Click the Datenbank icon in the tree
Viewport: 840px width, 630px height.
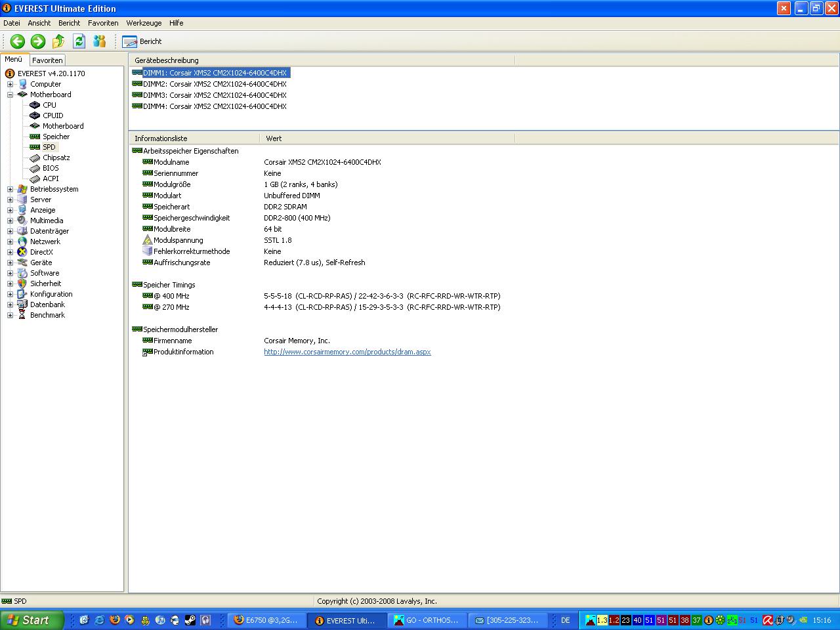pos(22,304)
